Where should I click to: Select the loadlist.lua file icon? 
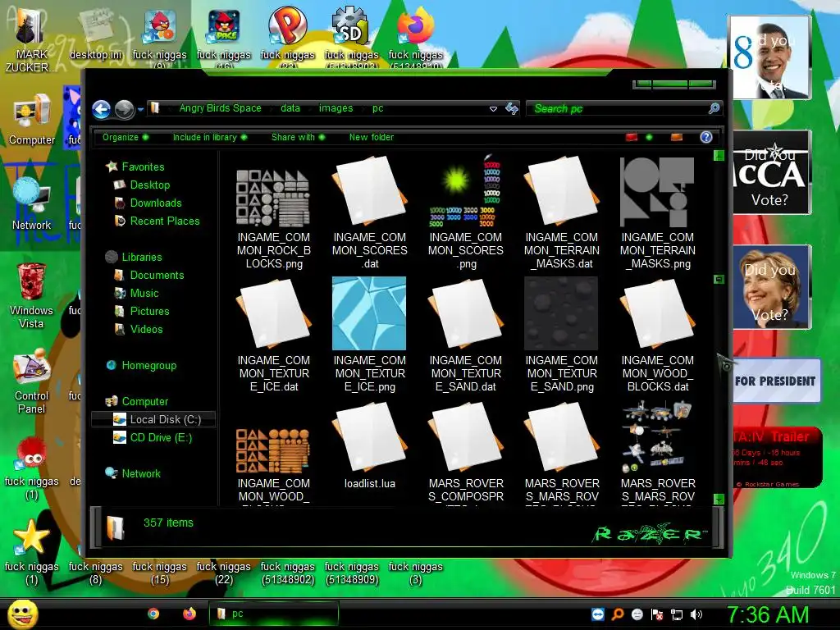(370, 436)
